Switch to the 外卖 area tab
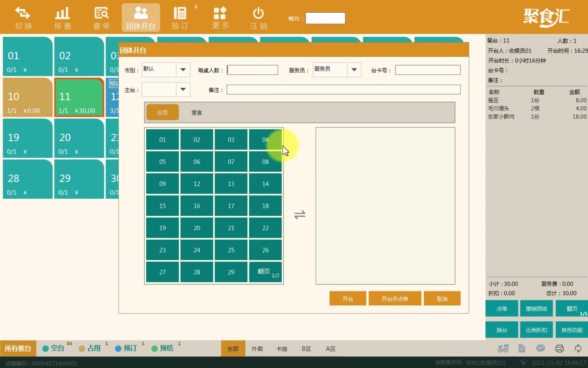588x368 pixels. click(x=257, y=349)
